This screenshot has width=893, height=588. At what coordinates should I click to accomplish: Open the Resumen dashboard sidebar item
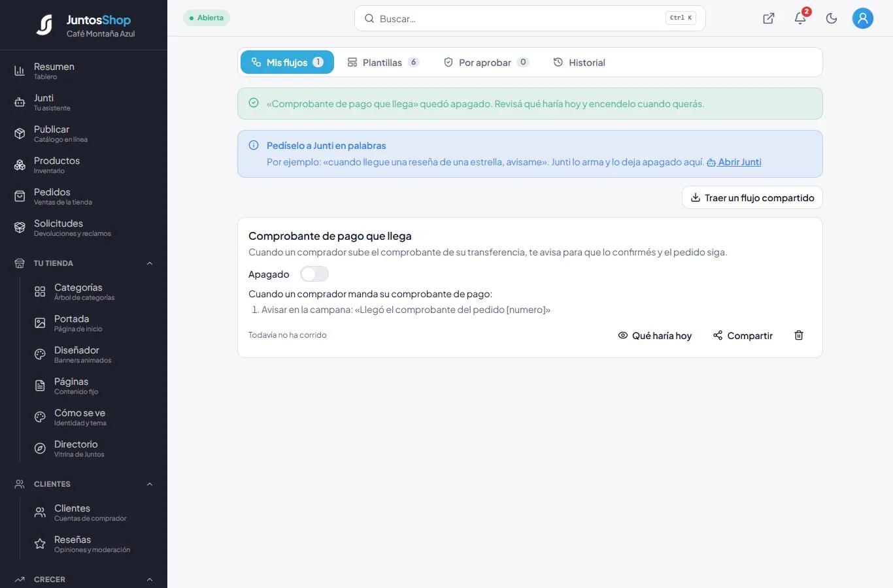84,71
